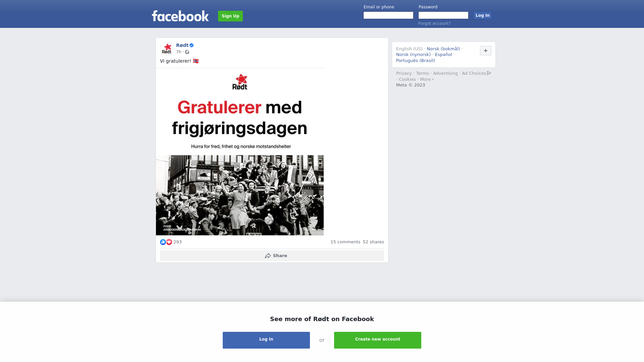
Task: Click the verified badge next to Rødt
Action: (x=192, y=45)
